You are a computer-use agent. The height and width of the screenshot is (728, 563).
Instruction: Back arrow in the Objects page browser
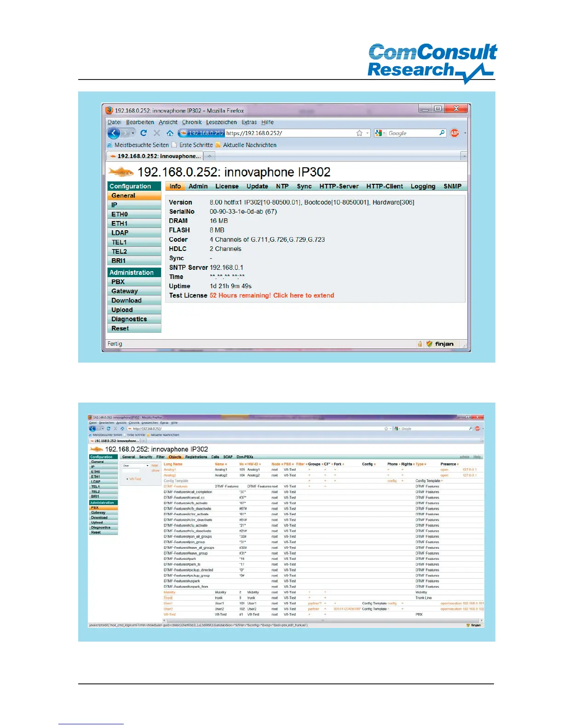tap(92, 428)
